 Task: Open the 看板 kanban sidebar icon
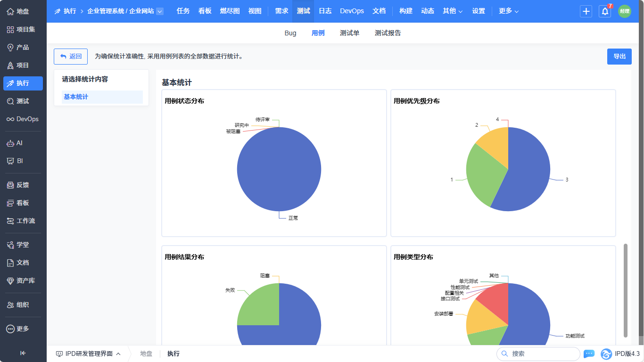10,203
